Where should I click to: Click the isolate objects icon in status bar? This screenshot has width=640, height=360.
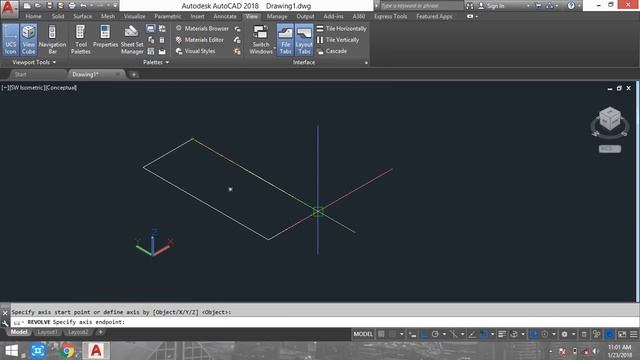pos(597,334)
